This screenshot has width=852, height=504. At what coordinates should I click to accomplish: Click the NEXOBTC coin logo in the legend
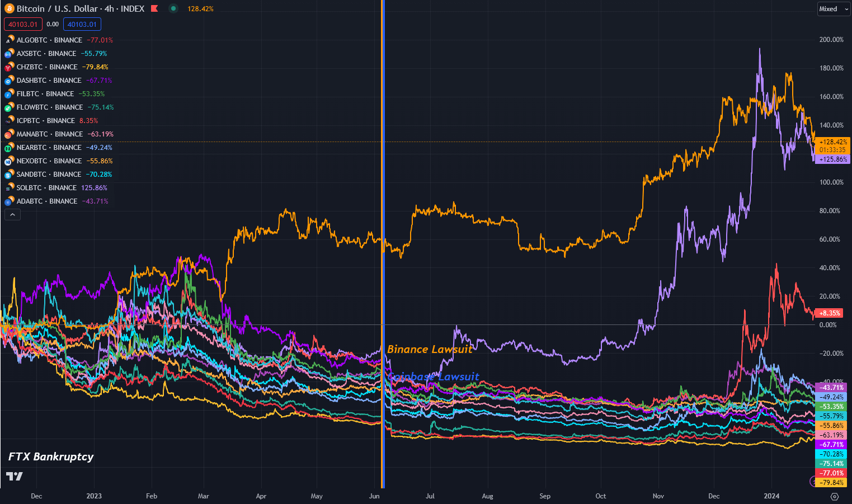(9, 161)
